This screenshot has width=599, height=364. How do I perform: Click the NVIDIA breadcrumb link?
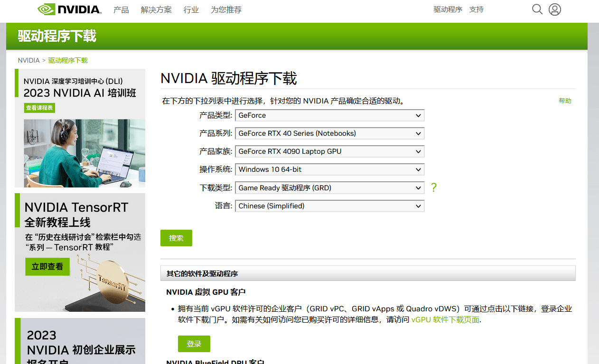point(29,60)
